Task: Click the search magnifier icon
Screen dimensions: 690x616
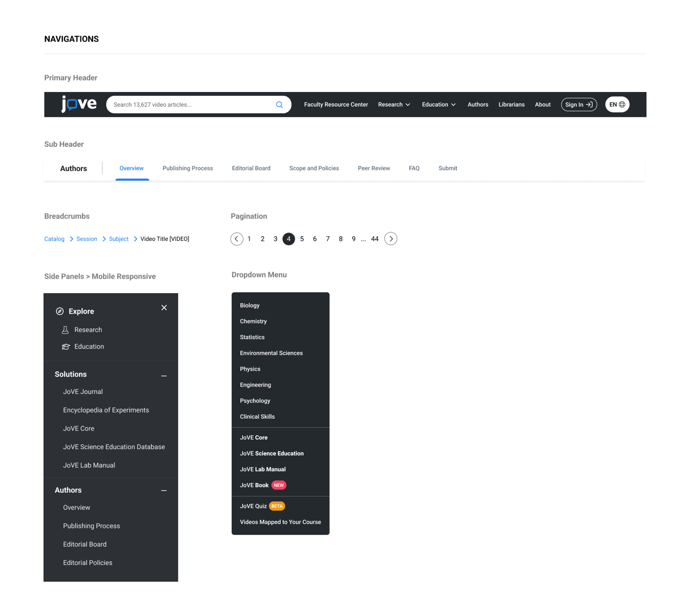Action: (x=279, y=104)
